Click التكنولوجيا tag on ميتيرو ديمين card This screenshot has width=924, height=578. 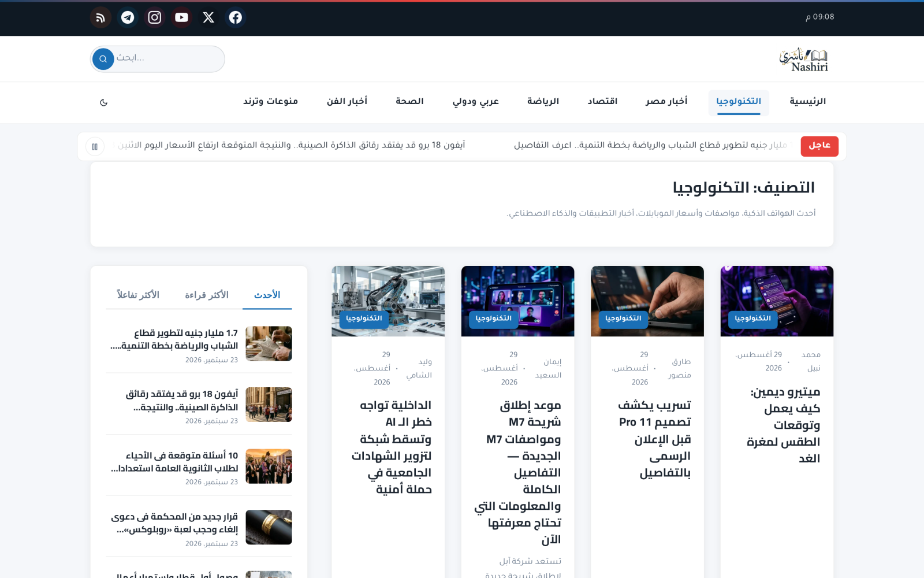pos(752,318)
